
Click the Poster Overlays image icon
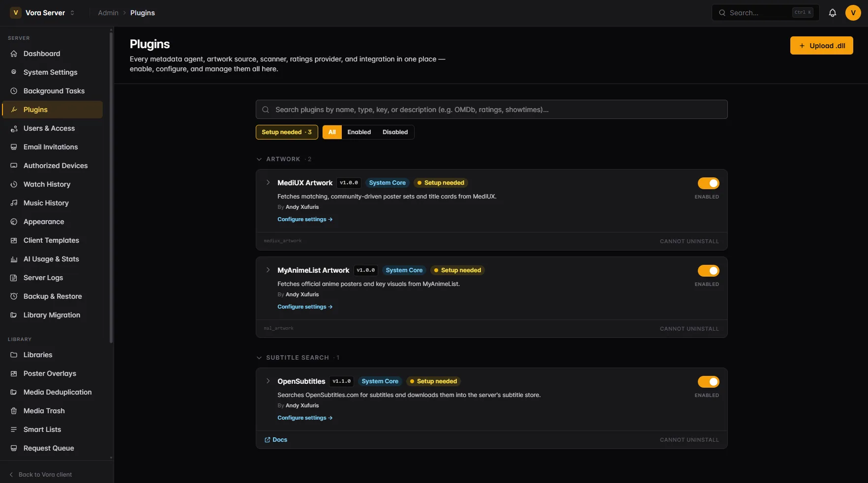tap(14, 373)
